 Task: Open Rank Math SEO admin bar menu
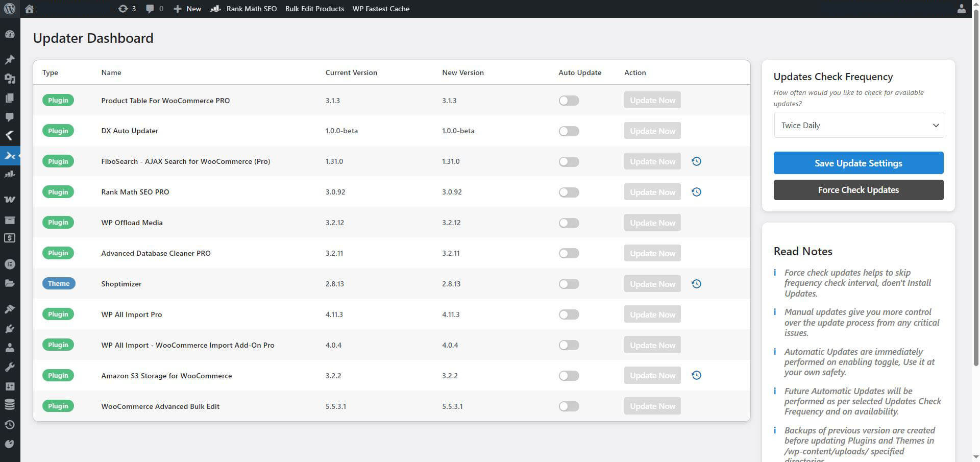(x=244, y=9)
